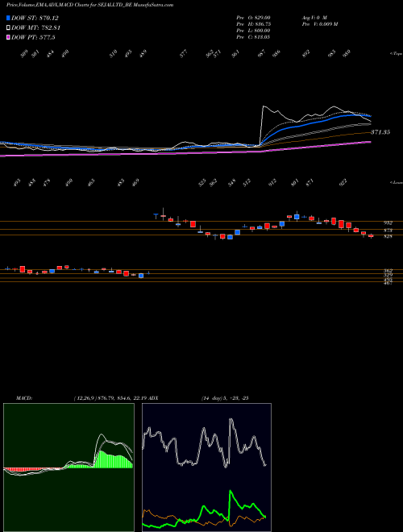Viewport: 403px width, 532px height.
Task: Click the green +DI line peak in ADX panel
Action: 231,491
